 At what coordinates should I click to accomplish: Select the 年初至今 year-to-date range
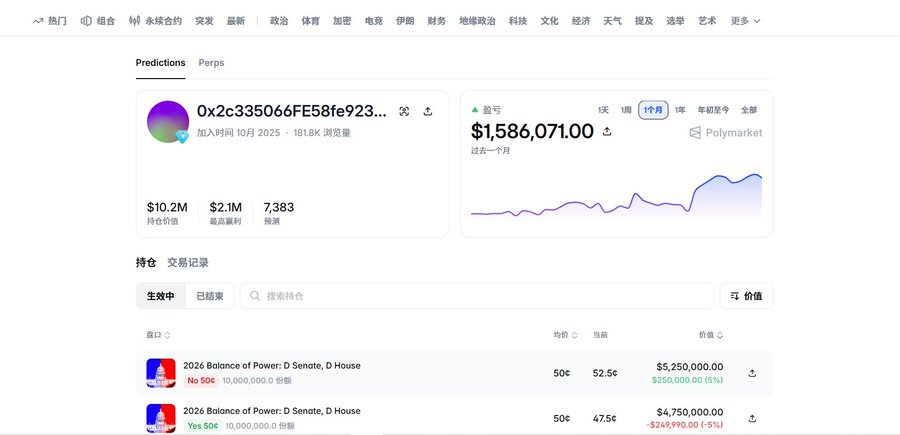(713, 110)
